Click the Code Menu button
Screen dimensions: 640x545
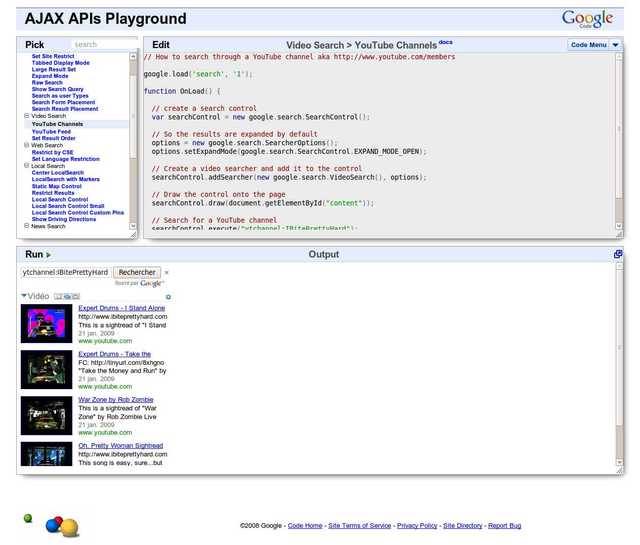coord(589,45)
